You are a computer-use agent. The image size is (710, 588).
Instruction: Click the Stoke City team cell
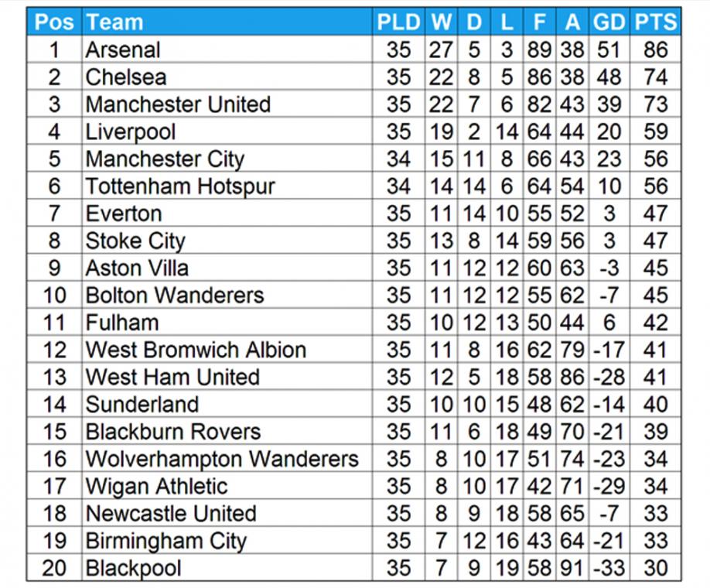click(227, 240)
